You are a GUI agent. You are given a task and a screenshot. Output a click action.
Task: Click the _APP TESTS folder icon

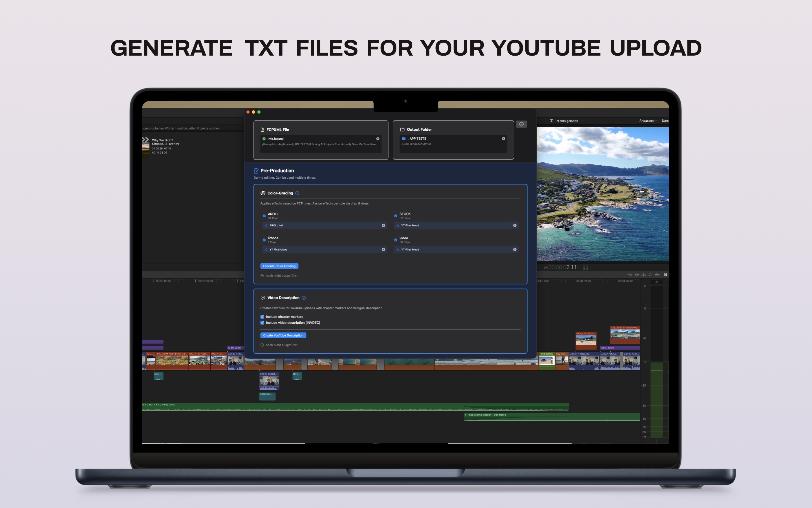click(404, 138)
